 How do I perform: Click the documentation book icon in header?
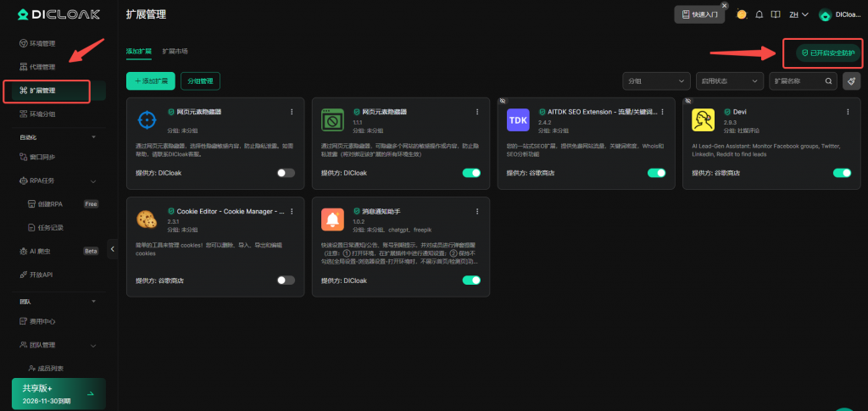click(x=776, y=14)
